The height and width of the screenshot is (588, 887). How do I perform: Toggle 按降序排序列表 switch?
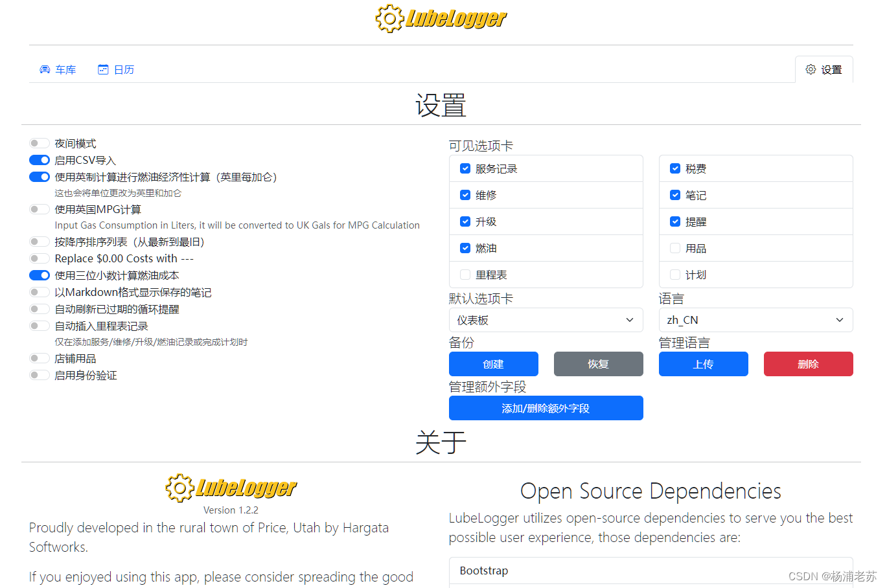pyautogui.click(x=40, y=242)
